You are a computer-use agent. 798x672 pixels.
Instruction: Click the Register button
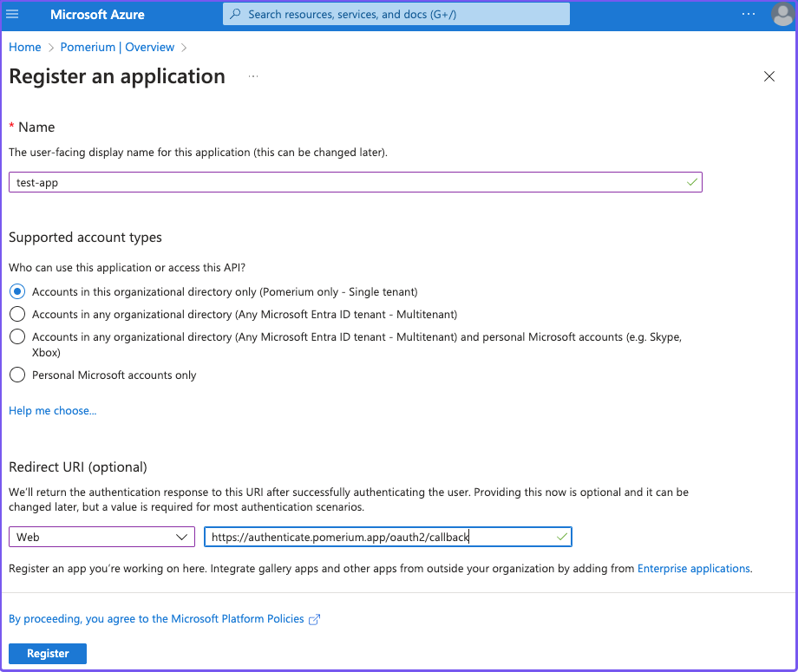pyautogui.click(x=47, y=653)
